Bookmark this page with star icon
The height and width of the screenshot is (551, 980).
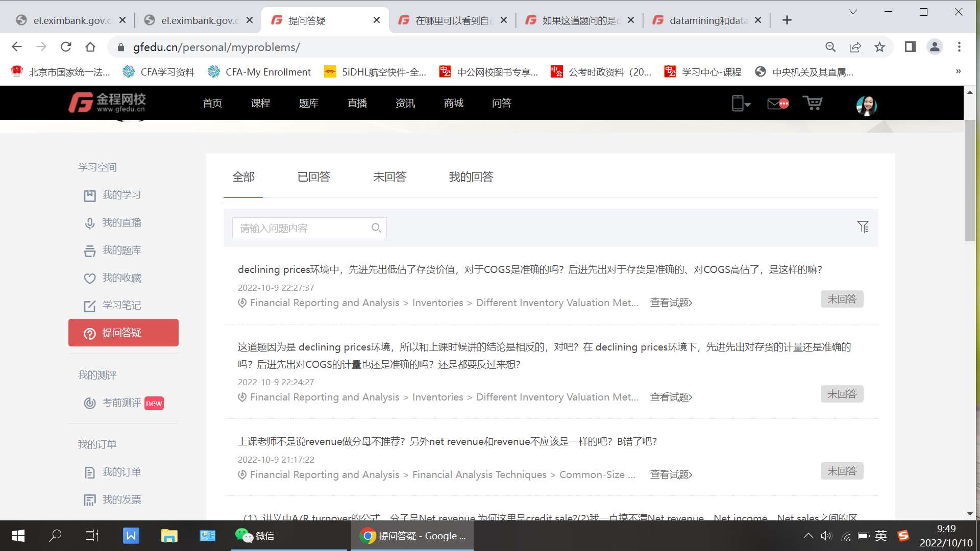click(x=879, y=47)
